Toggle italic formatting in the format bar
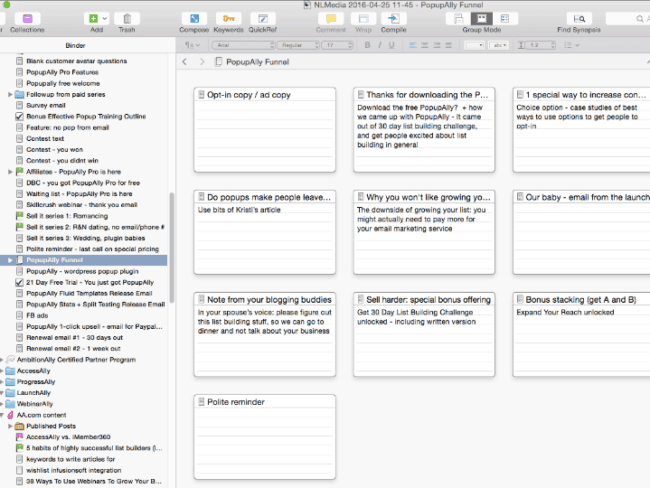Screen dimensions: 650x488 [x=380, y=45]
